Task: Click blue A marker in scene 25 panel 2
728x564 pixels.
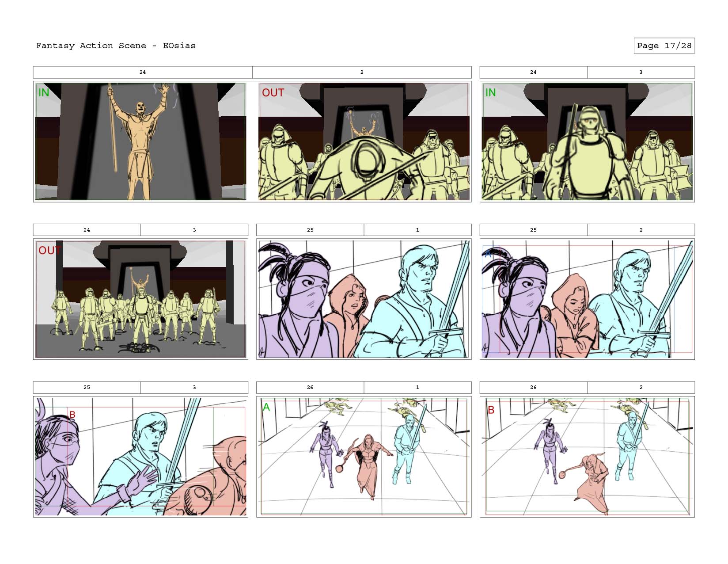Action: coord(488,255)
